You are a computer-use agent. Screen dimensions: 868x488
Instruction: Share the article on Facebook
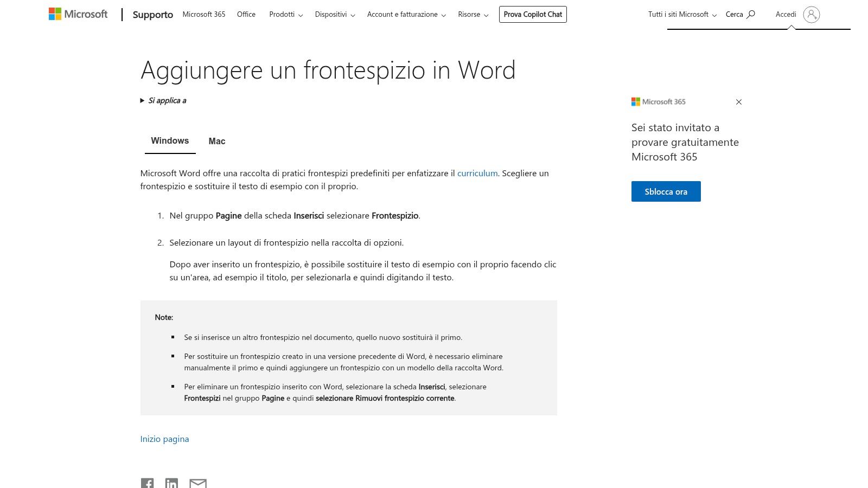point(147,483)
